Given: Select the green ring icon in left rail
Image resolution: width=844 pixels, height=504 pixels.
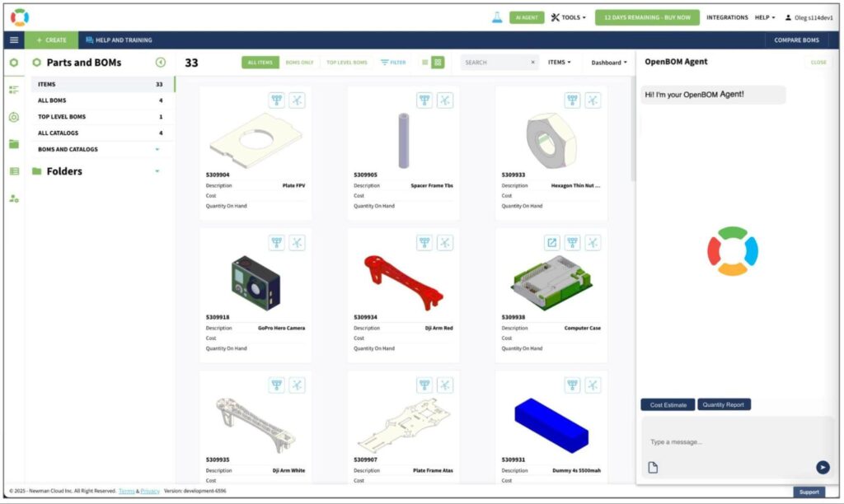Looking at the screenshot, I should pyautogui.click(x=14, y=63).
